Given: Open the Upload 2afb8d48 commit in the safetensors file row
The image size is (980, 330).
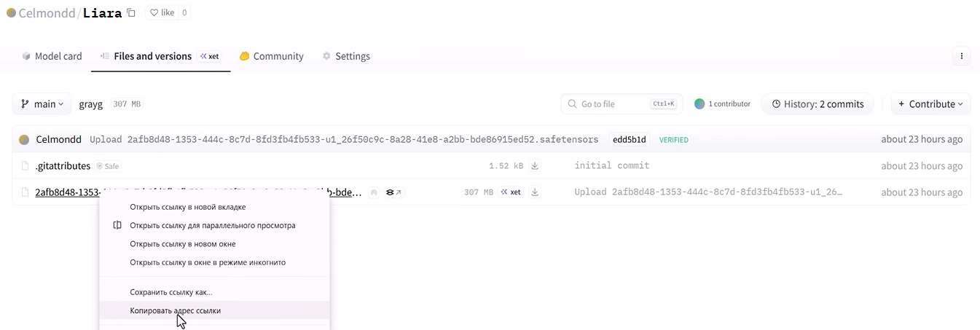Looking at the screenshot, I should pyautogui.click(x=708, y=192).
